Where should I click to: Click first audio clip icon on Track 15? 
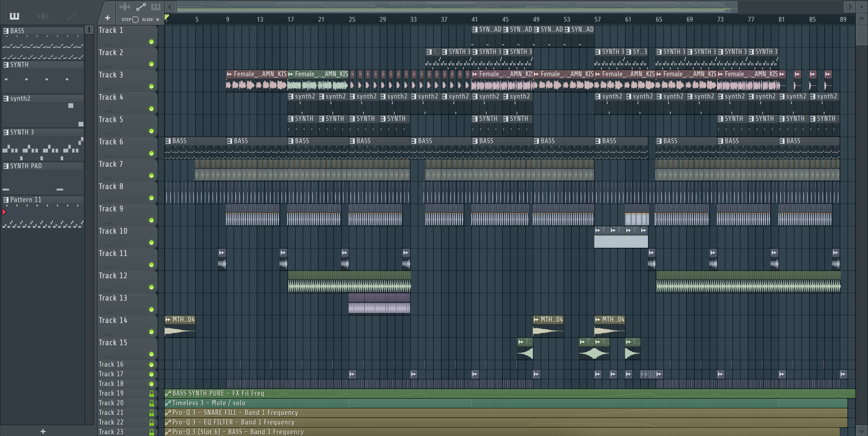(x=521, y=342)
